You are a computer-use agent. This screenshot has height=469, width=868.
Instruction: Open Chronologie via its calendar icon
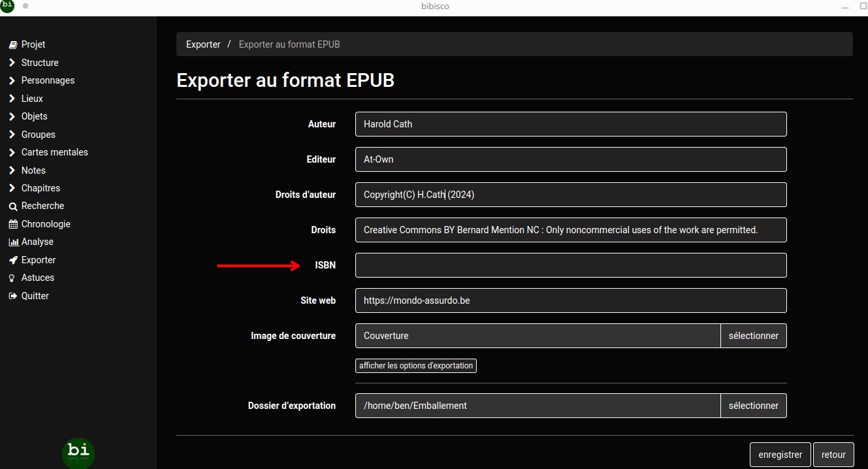(x=12, y=224)
